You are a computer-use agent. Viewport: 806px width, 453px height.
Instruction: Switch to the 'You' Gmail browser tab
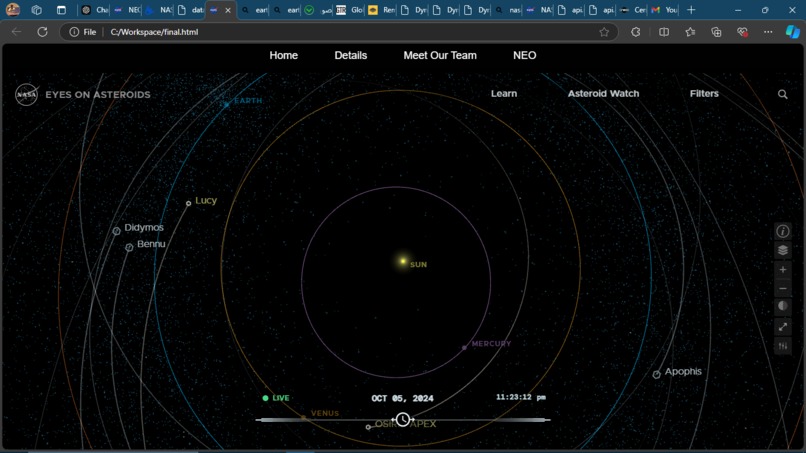664,10
